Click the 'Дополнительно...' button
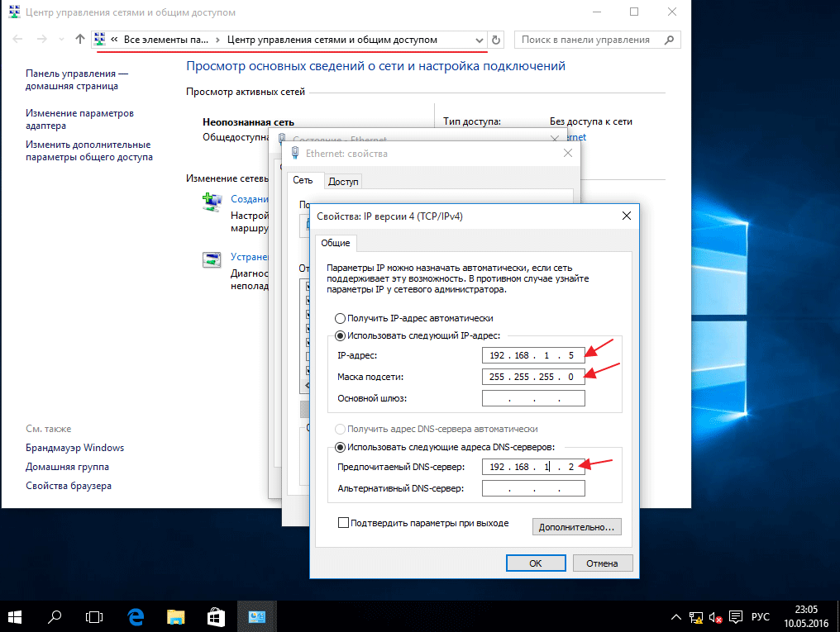 point(578,526)
